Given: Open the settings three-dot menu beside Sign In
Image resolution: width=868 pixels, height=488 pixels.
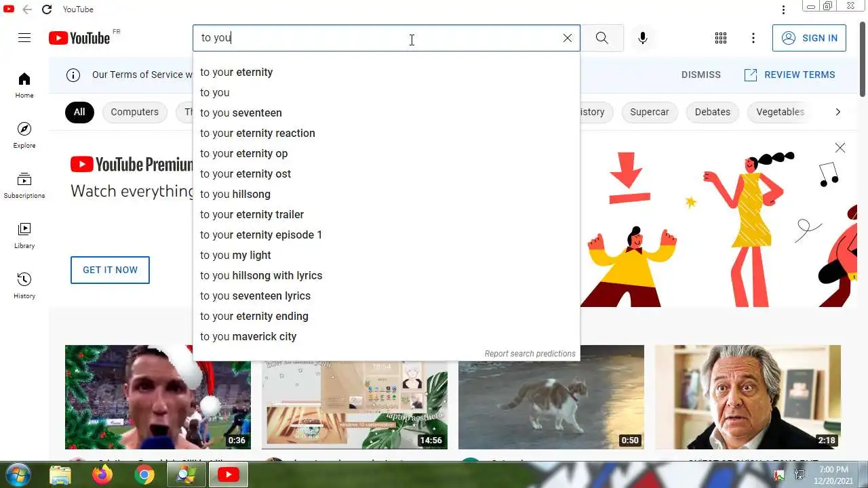Looking at the screenshot, I should click(x=753, y=38).
